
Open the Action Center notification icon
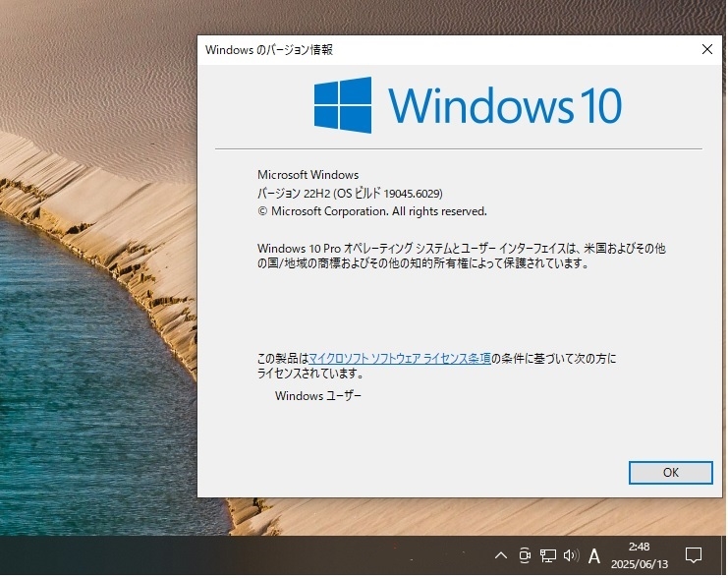[694, 555]
